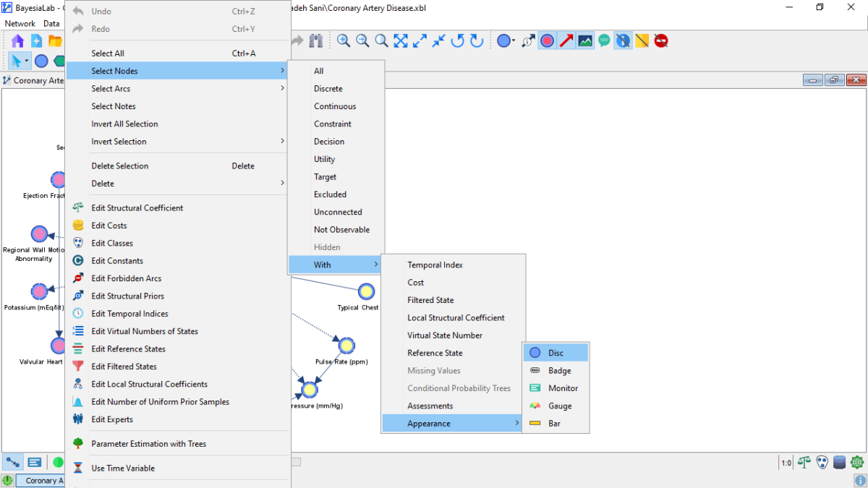Screen dimensions: 868x488
Task: Open Edit Structural Priors
Action: pos(178,296)
